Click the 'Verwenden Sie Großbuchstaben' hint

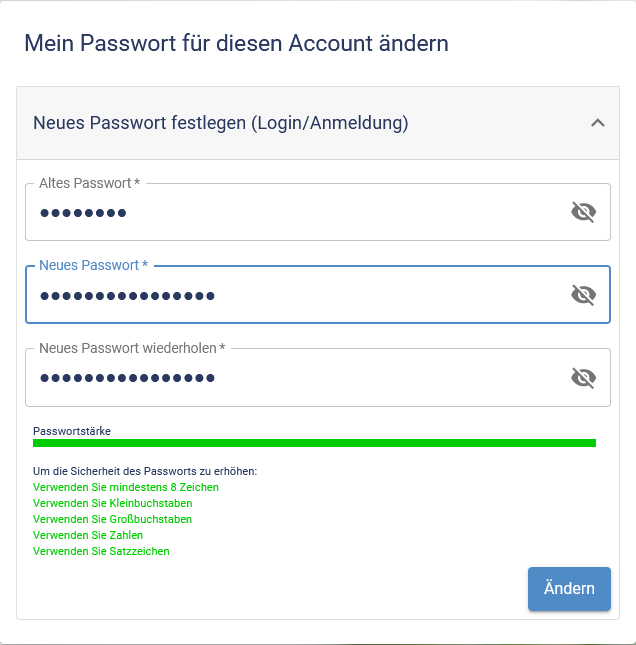click(112, 519)
